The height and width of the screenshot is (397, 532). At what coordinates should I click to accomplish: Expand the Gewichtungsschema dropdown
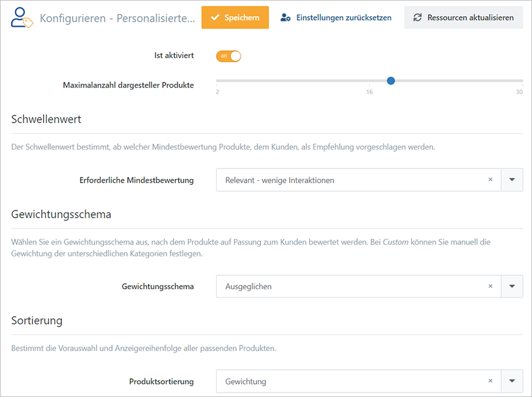tap(512, 286)
